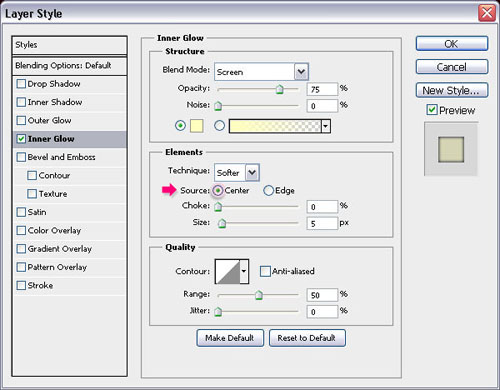Check the Gradient Overlay checkbox
The height and width of the screenshot is (390, 500).
click(x=21, y=249)
